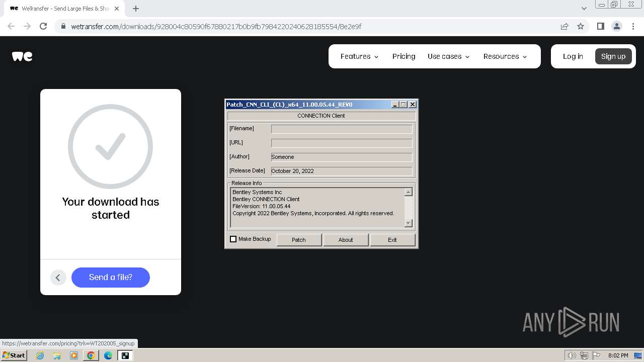
Task: Open the Pricing page
Action: pos(404,56)
